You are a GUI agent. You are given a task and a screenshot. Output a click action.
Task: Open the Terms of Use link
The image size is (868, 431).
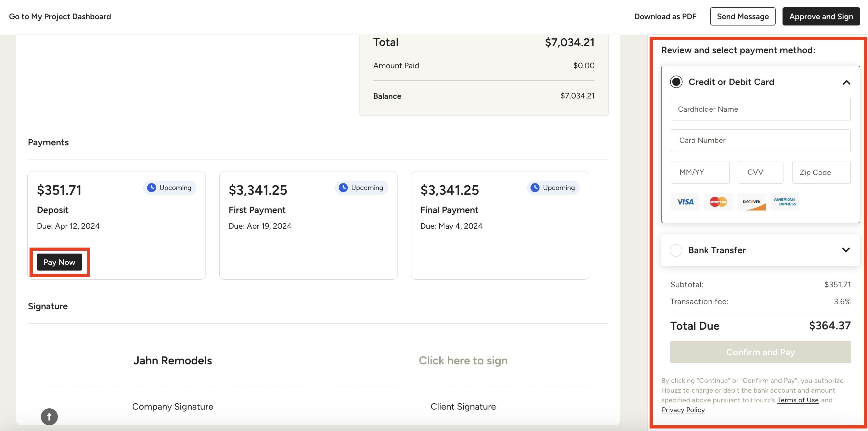click(x=798, y=400)
